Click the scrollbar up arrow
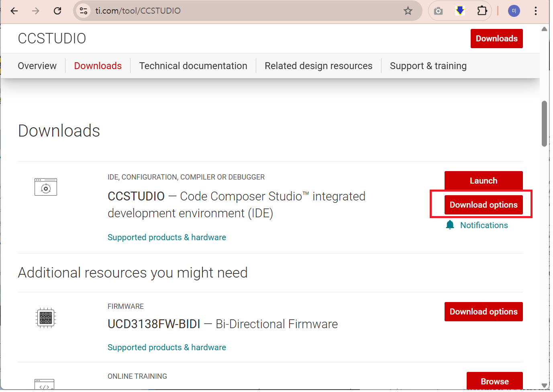Image resolution: width=553 pixels, height=392 pixels. tap(544, 29)
